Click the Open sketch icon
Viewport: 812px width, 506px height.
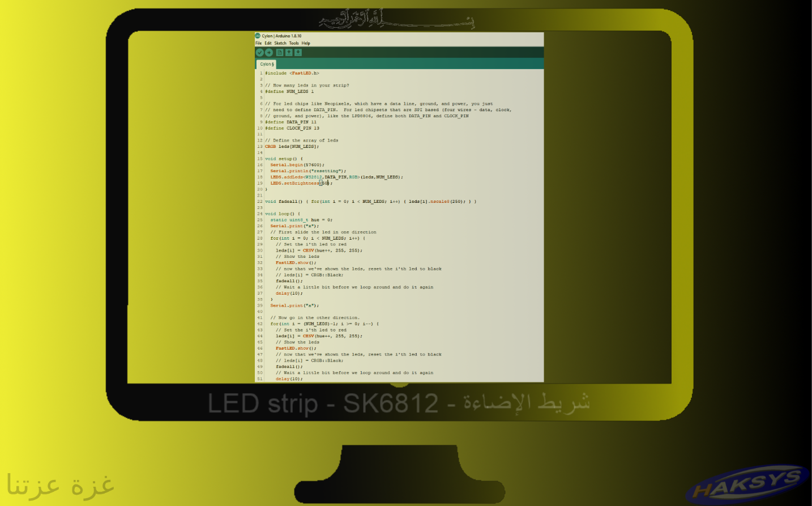coord(289,52)
